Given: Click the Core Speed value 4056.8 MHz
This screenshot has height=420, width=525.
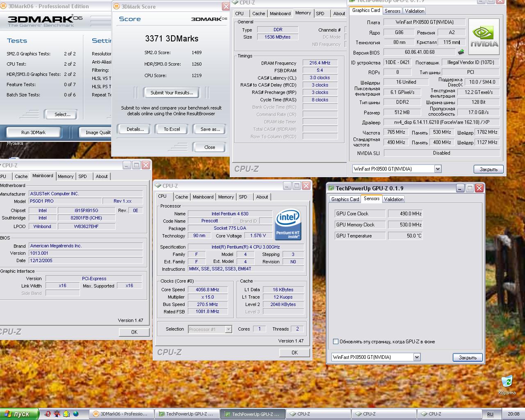Looking at the screenshot, I should (208, 290).
